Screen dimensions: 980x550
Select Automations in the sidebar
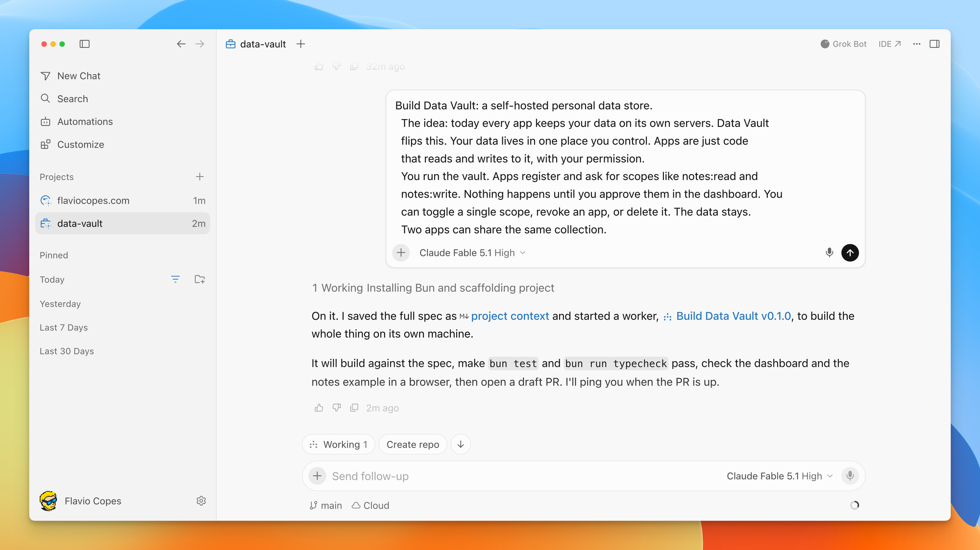(x=85, y=122)
